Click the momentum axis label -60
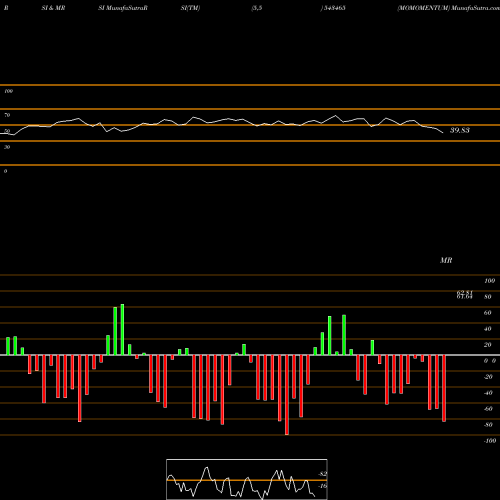Screen dimensions: 500x500 coord(488,409)
